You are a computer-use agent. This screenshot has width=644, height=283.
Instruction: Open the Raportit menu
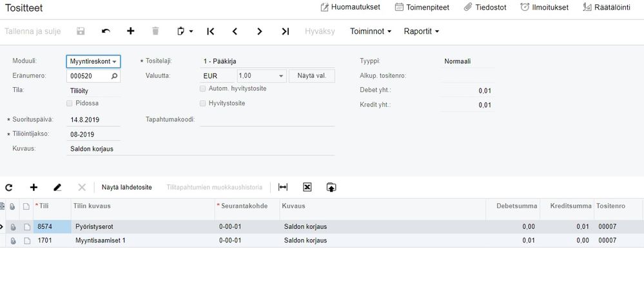421,31
